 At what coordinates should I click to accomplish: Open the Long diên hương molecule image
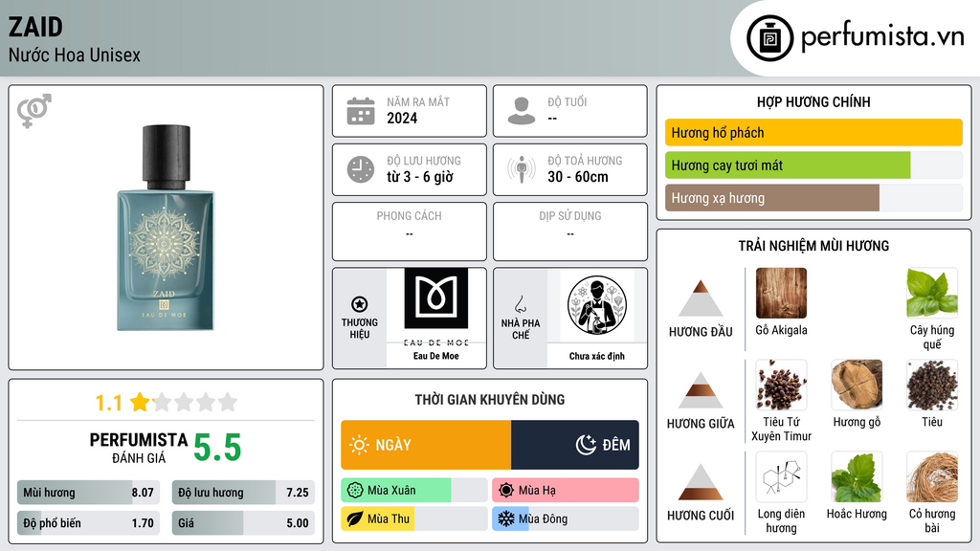point(781,476)
